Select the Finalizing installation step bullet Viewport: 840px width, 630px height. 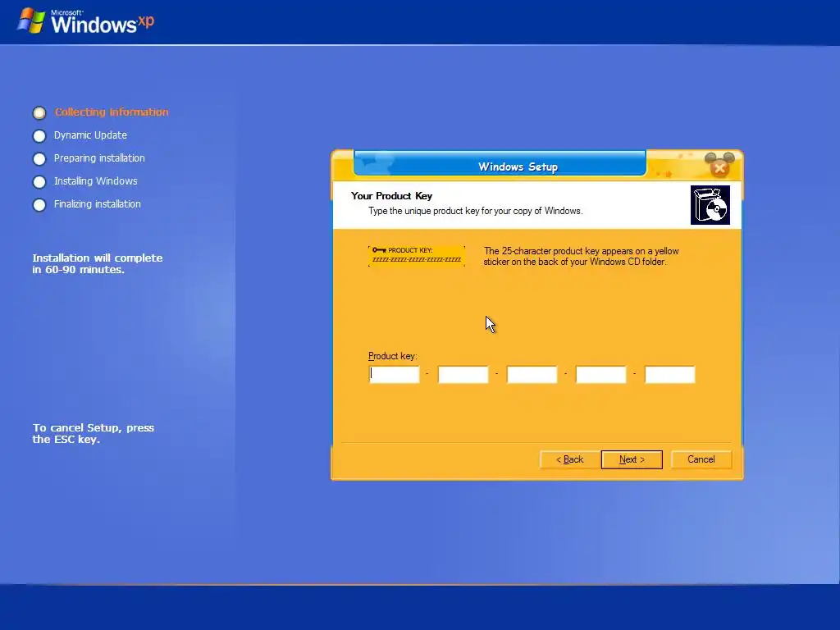tap(39, 205)
